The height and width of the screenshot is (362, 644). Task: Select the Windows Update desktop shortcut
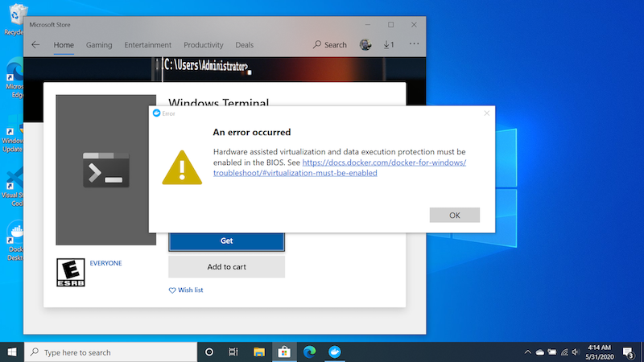tap(12, 133)
